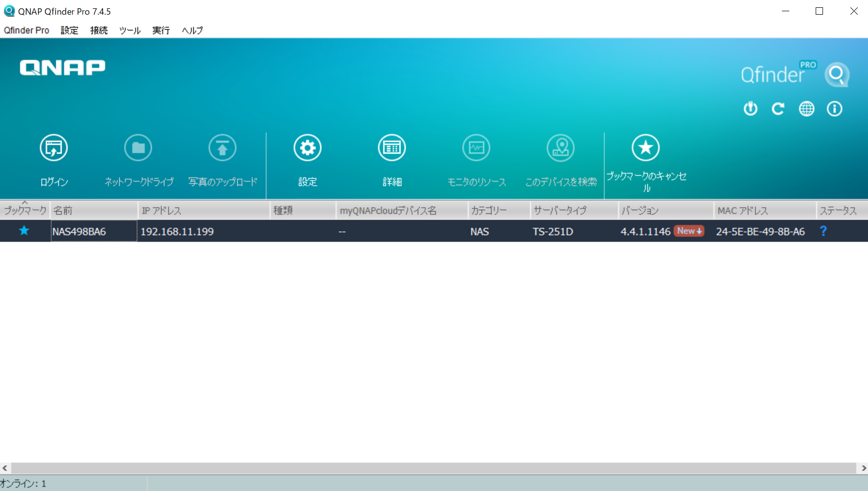Click the power icon near Qfinder logo

pos(750,109)
